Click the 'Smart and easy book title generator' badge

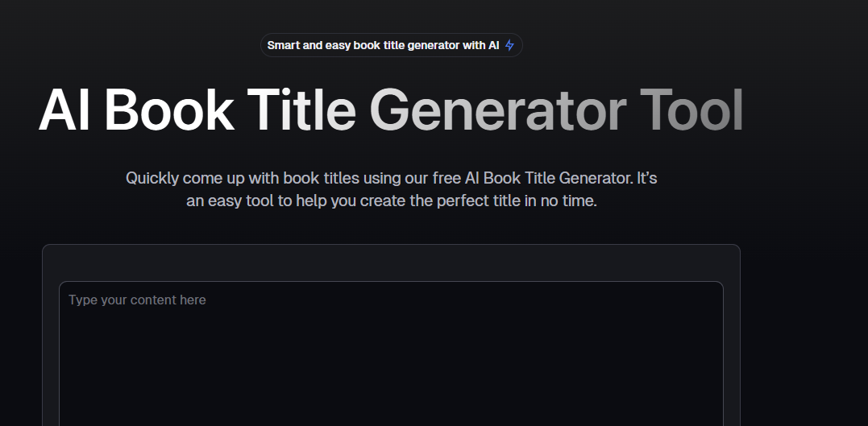pos(392,45)
